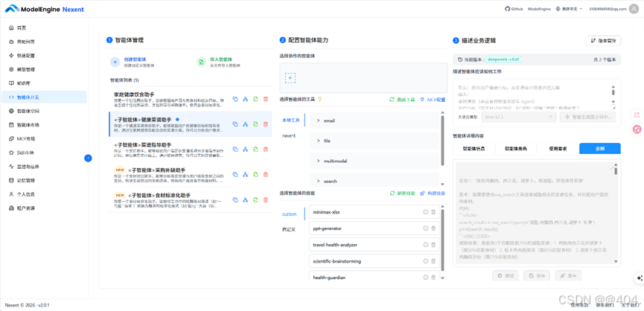The width and height of the screenshot is (644, 311).
Task: Delete the minimax-xlsx skill
Action: pos(433,212)
